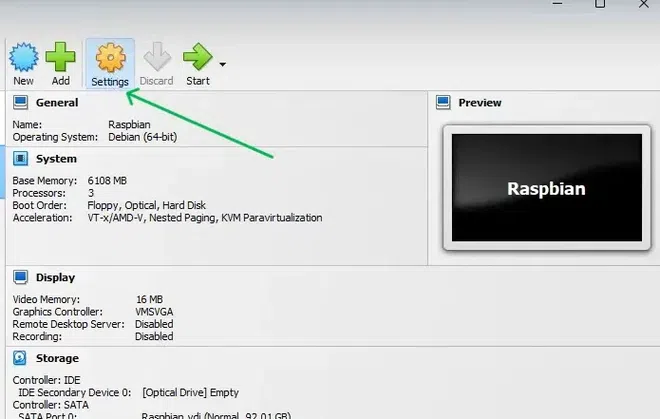Open the Storage section heading text
The width and height of the screenshot is (660, 419).
click(x=57, y=357)
